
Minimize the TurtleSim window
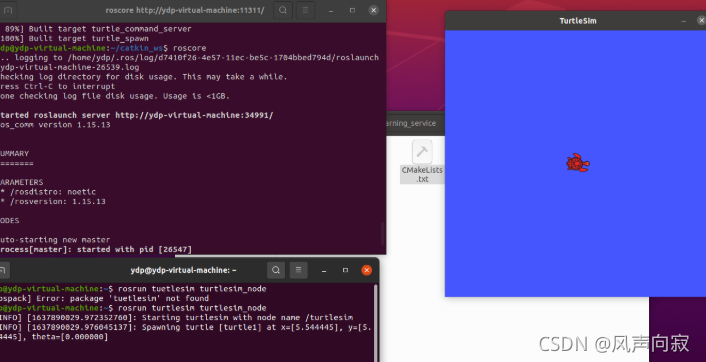click(683, 21)
